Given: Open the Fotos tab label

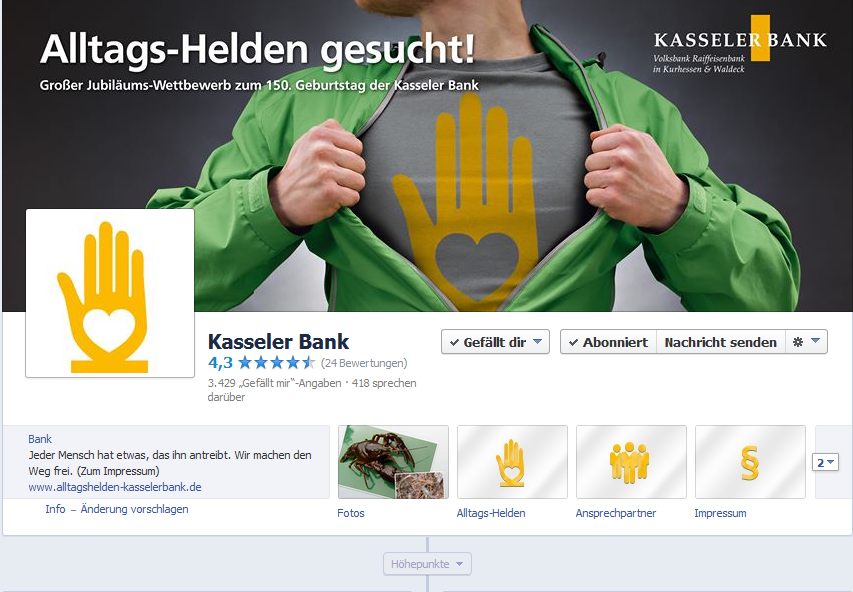Looking at the screenshot, I should [351, 513].
